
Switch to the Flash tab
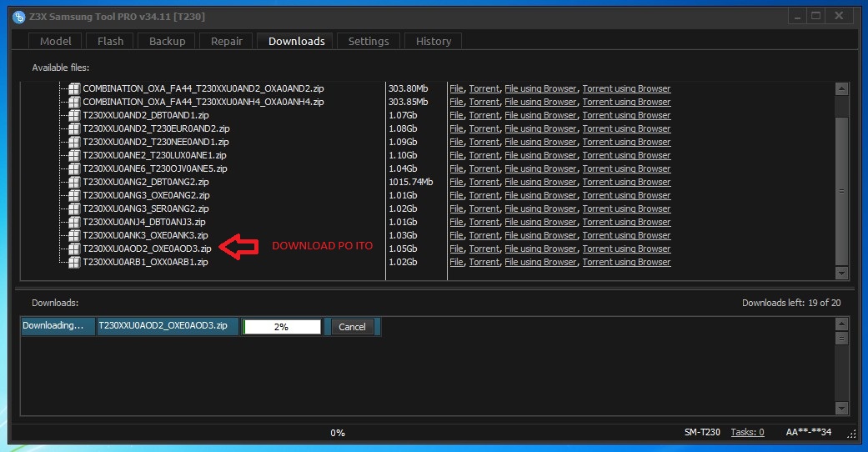(110, 41)
